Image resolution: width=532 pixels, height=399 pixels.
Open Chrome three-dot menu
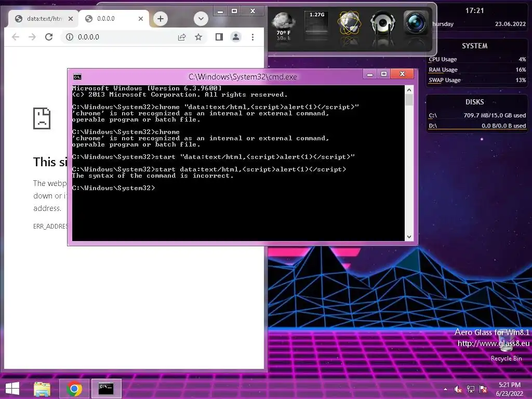click(x=253, y=37)
